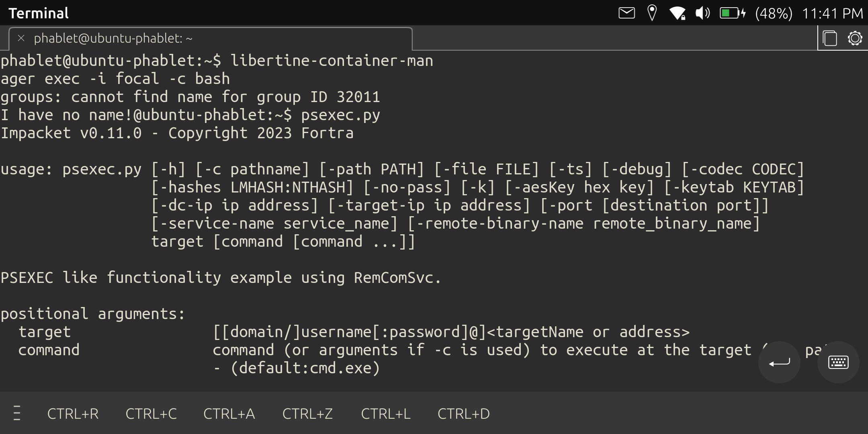Close the phablet@ubuntu-phablet terminal tab
The image size is (868, 434).
(x=21, y=38)
